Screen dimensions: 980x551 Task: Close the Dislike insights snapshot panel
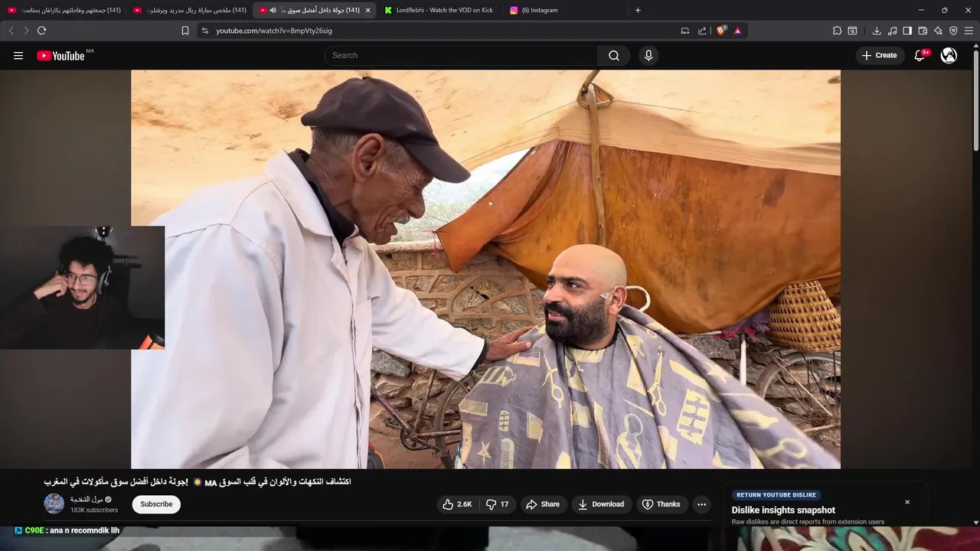907,502
